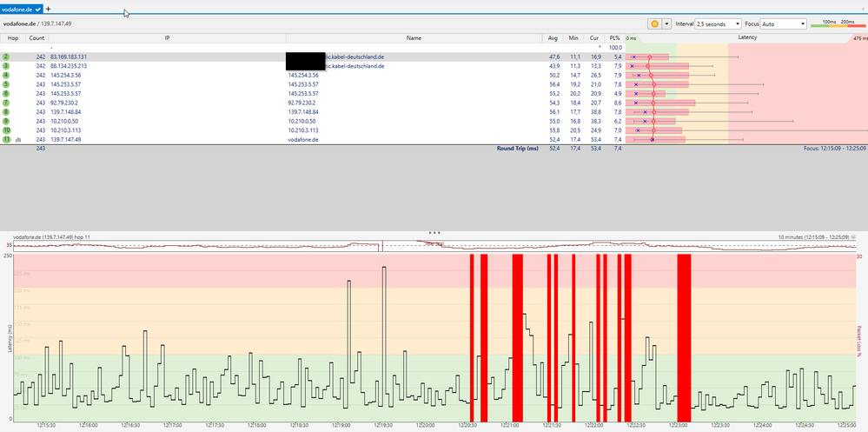Click hop 3 kabel-deutschland.de host name
The height and width of the screenshot is (432, 868).
[354, 66]
